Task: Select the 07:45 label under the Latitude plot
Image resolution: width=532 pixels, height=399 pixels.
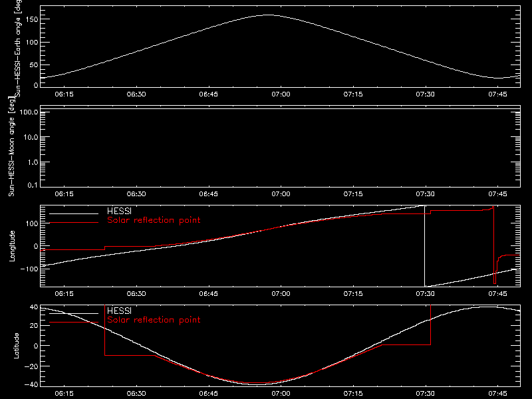Action: [x=497, y=393]
